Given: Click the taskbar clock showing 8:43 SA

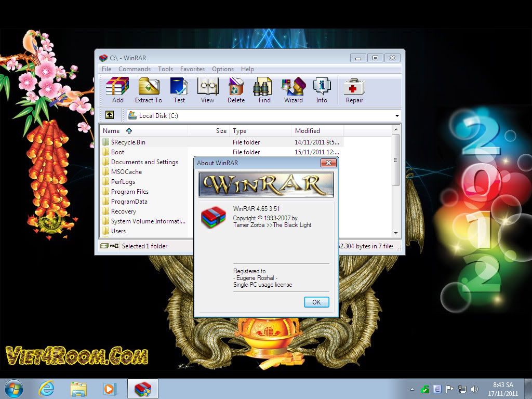Looking at the screenshot, I should [503, 389].
